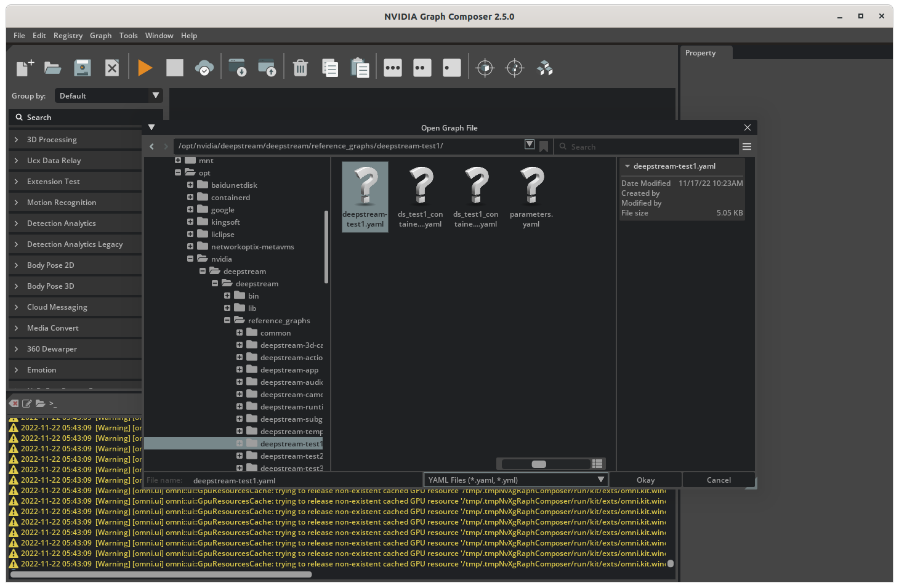Open the Registry menu
The height and width of the screenshot is (588, 899).
68,36
